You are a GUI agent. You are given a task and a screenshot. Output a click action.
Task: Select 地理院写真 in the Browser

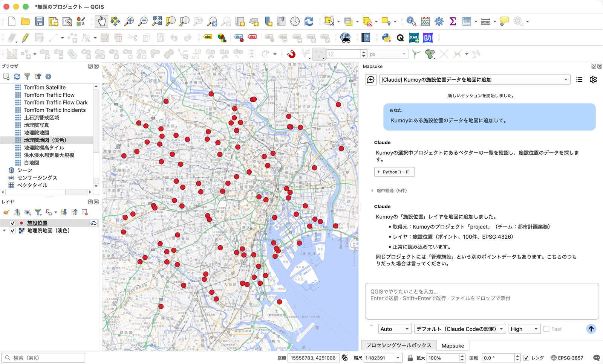[x=37, y=125]
